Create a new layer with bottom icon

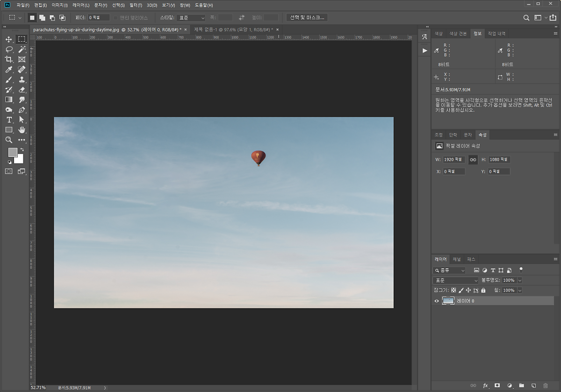pyautogui.click(x=533, y=385)
